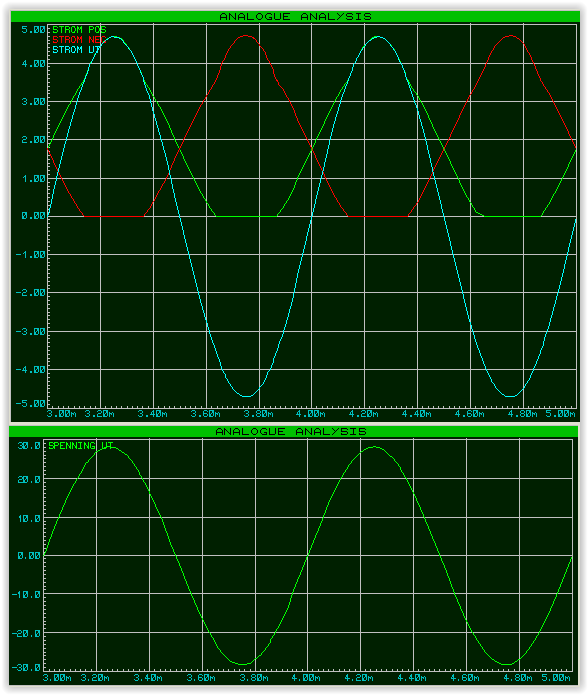Click the 3.80m time label in STROM graph
This screenshot has height=695, width=588.
tap(258, 414)
